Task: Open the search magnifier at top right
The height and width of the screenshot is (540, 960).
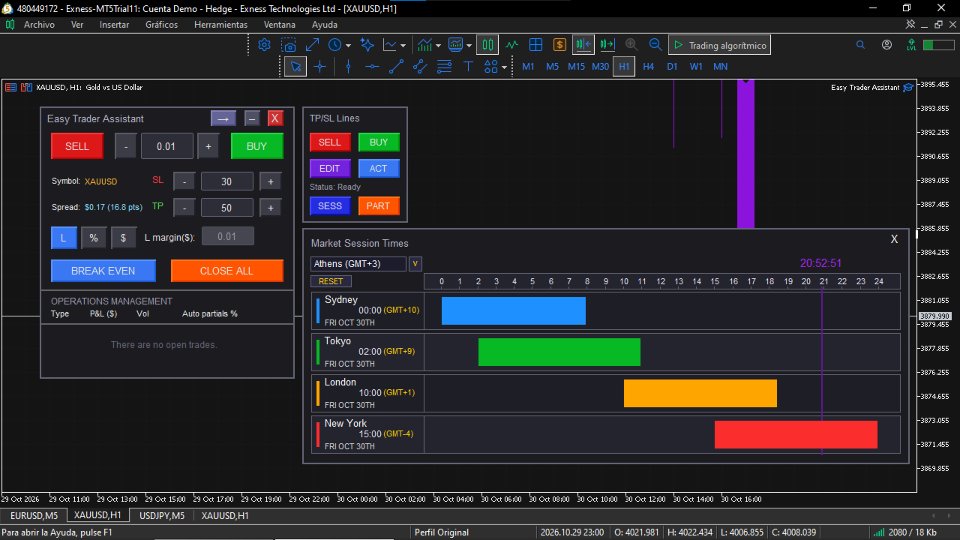Action: point(860,45)
